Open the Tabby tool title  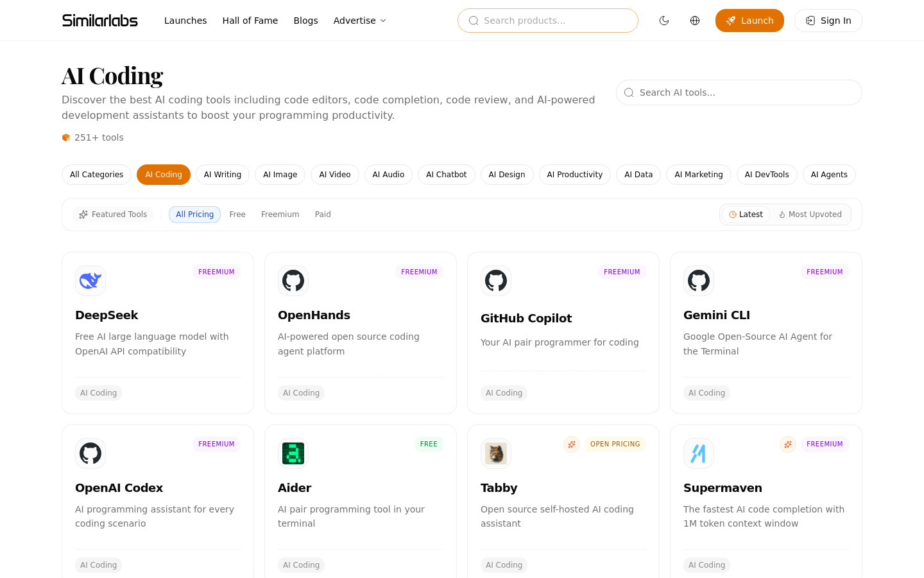click(499, 488)
